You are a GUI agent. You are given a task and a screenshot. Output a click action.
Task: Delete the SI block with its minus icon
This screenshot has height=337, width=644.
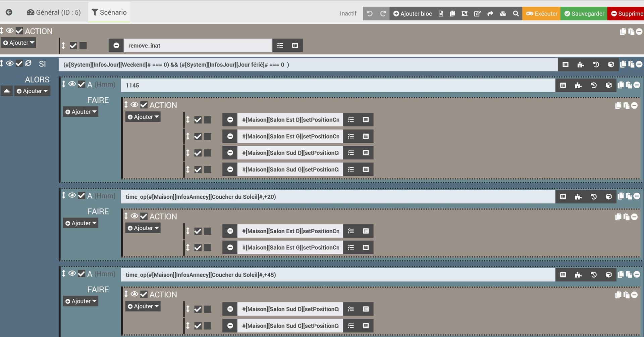tap(639, 64)
